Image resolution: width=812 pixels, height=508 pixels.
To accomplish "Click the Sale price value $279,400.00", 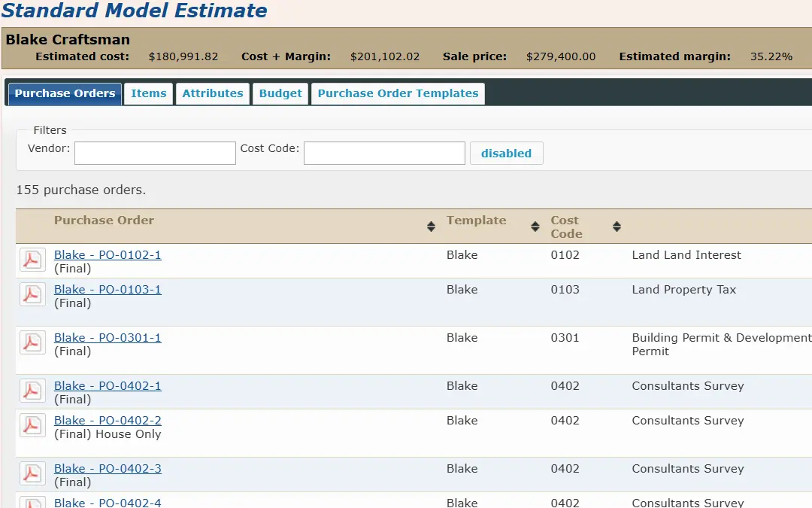I will 561,56.
